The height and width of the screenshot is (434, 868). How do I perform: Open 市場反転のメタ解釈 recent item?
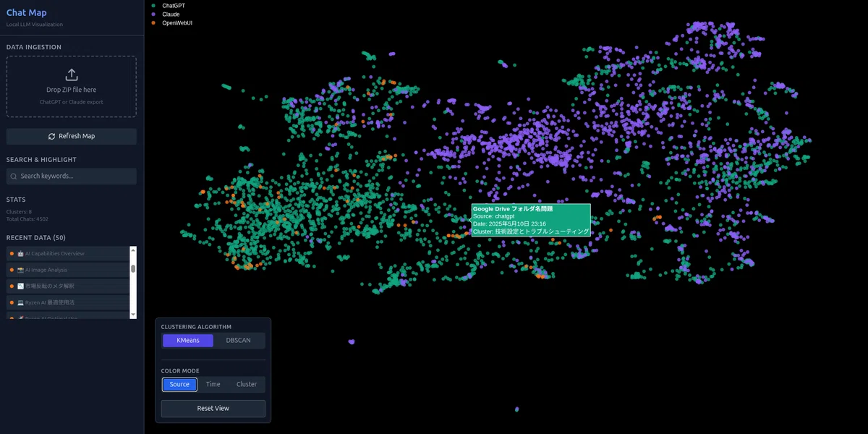(x=68, y=286)
